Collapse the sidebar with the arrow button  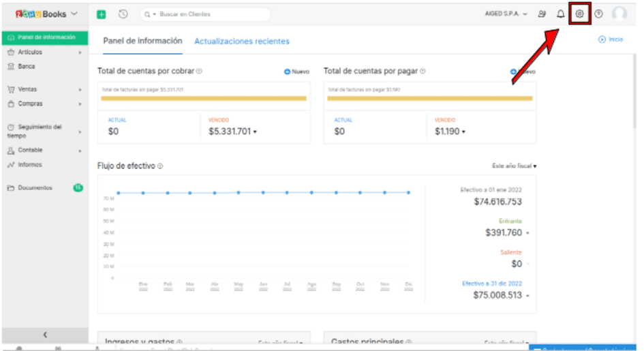pos(45,335)
